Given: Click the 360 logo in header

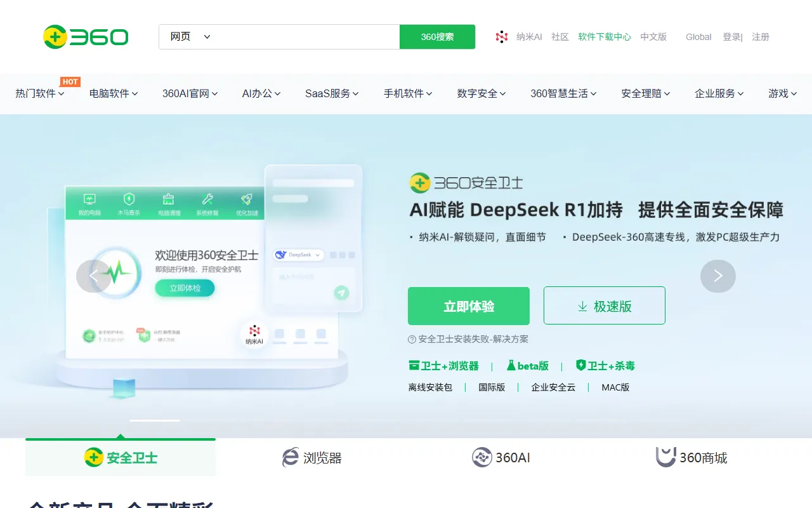Looking at the screenshot, I should (x=86, y=37).
